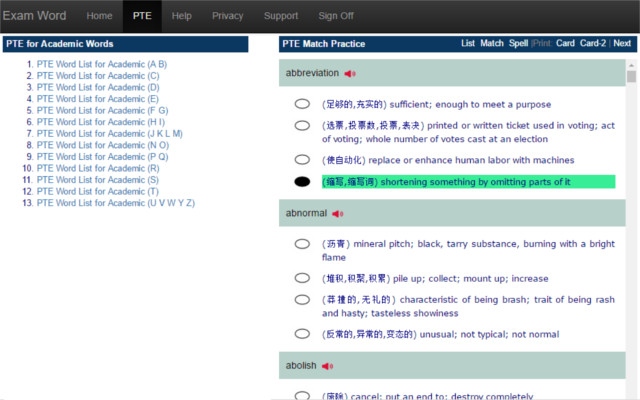Open PTE Word List for Academic (R)
Screen dimensions: 640x400
[x=98, y=168]
